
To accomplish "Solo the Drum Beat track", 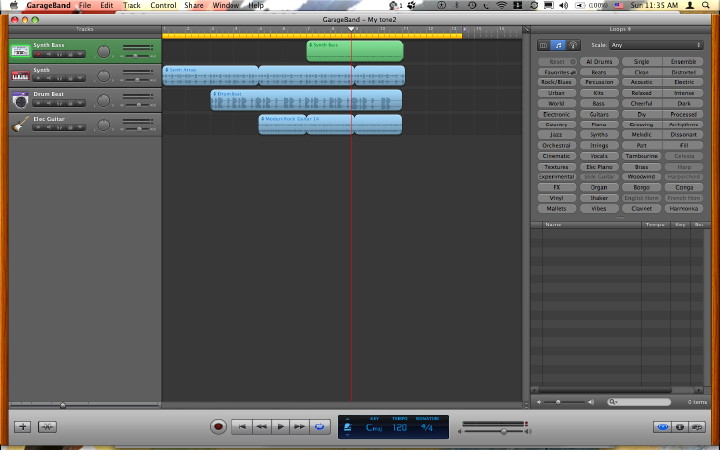I will point(59,103).
